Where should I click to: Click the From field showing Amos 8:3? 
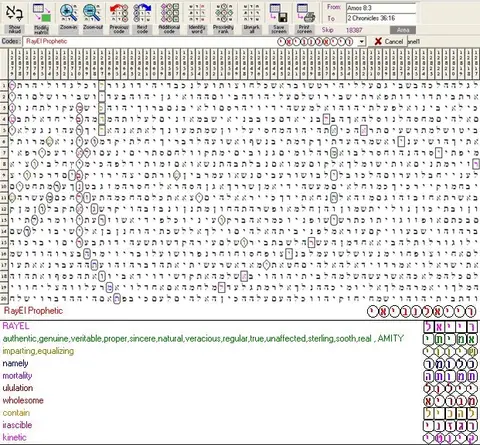click(381, 8)
